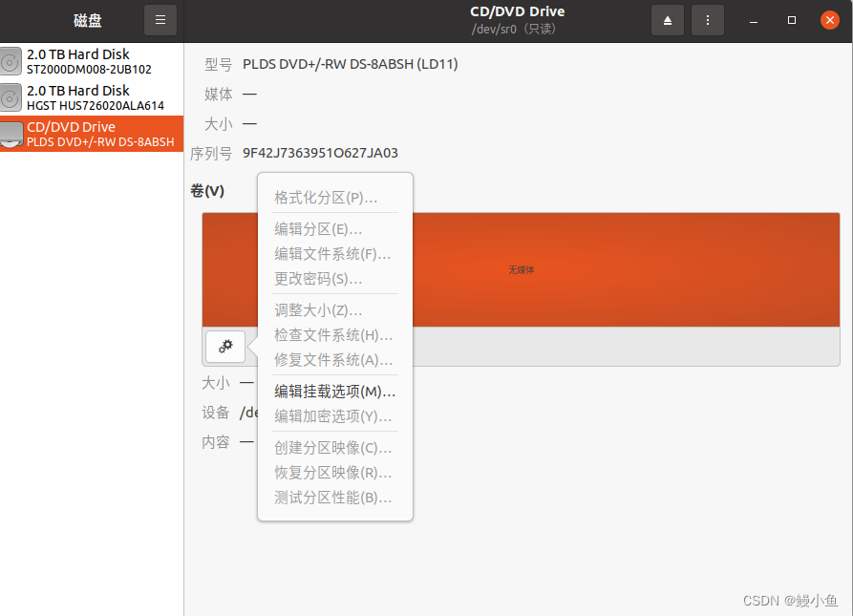
Task: Choose 编辑文件系统(F)... menu entry
Action: (335, 254)
